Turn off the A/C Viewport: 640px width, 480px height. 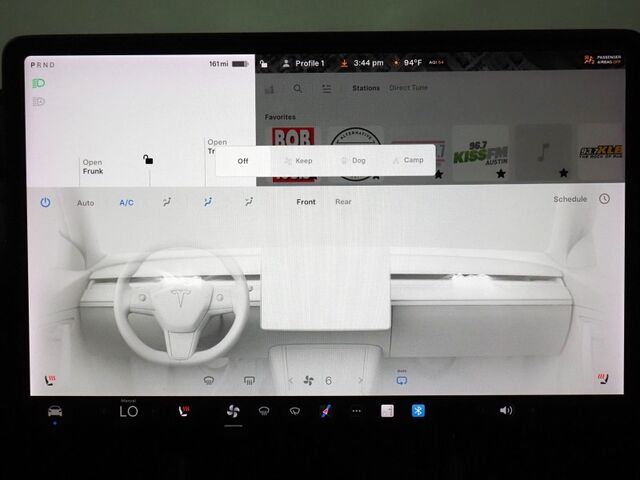pyautogui.click(x=127, y=203)
